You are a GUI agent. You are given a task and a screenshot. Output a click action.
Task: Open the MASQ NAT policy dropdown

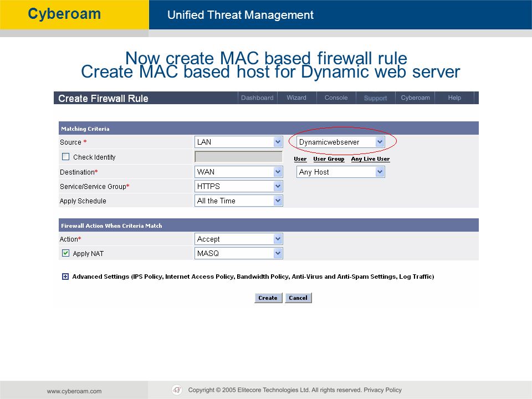238,253
